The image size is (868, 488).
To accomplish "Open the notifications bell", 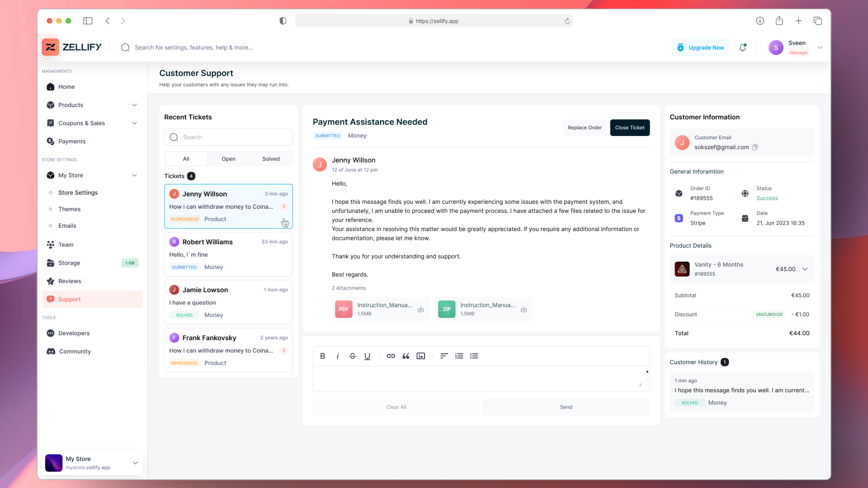I will [x=743, y=47].
